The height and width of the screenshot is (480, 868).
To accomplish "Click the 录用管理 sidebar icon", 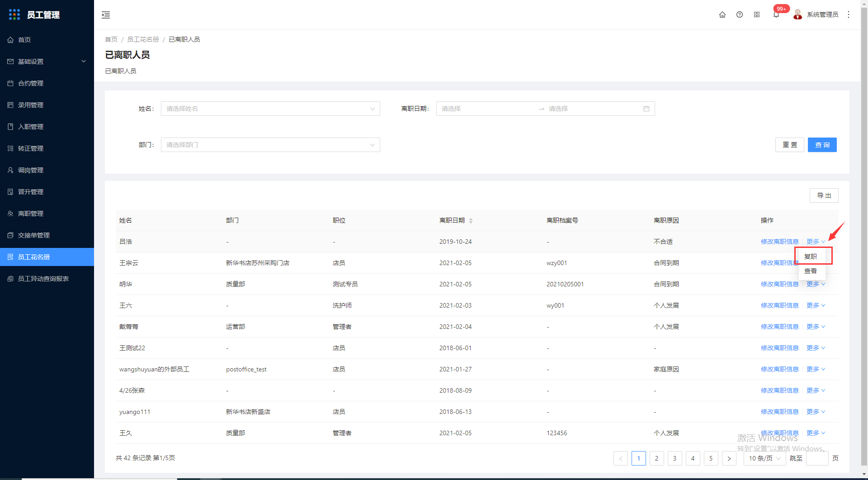I will click(10, 105).
